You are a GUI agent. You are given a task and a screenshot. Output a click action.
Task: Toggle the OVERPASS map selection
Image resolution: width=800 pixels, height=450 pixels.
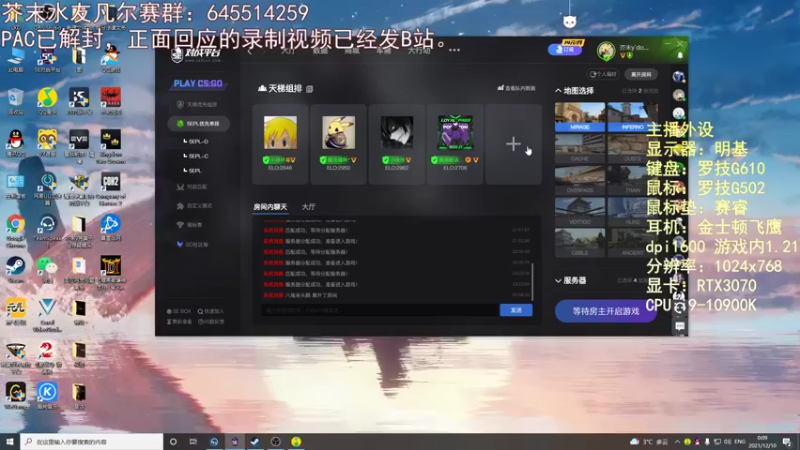[580, 180]
